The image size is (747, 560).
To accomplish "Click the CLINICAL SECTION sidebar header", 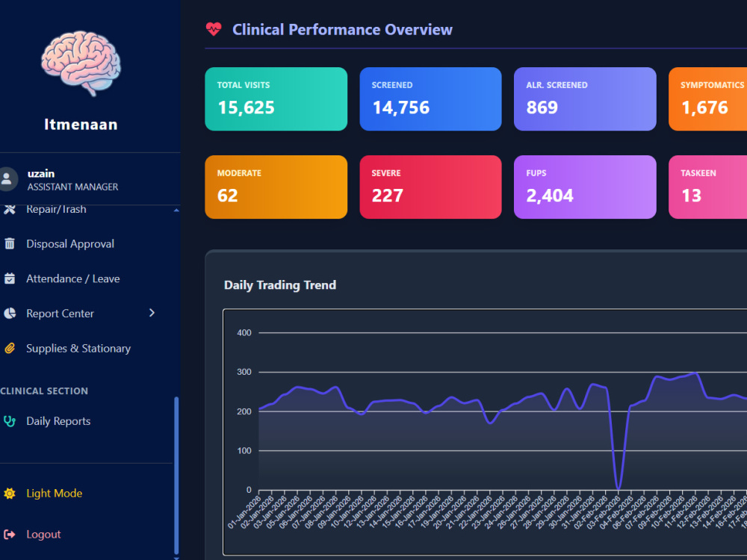I will coord(44,391).
